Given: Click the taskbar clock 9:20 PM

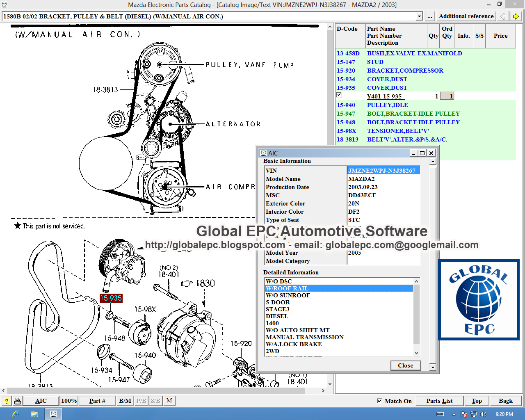Looking at the screenshot, I should click(504, 414).
